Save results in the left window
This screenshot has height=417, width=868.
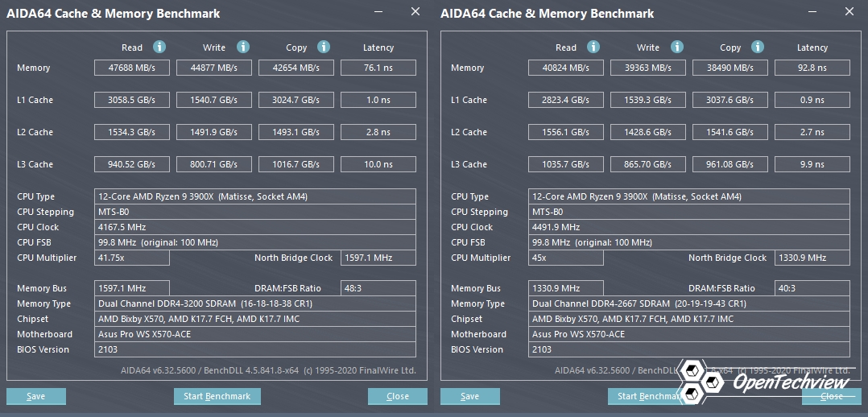tap(36, 397)
